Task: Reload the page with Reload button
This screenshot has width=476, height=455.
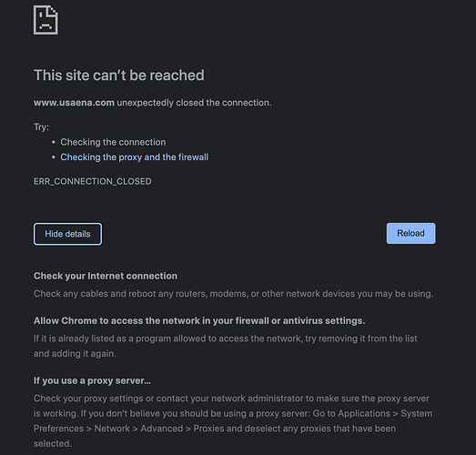Action: pos(410,234)
